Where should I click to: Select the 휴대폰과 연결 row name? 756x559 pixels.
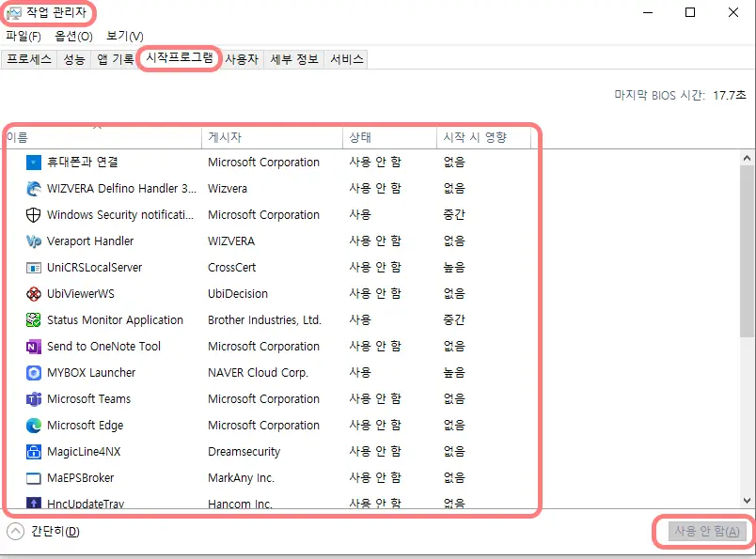click(83, 163)
